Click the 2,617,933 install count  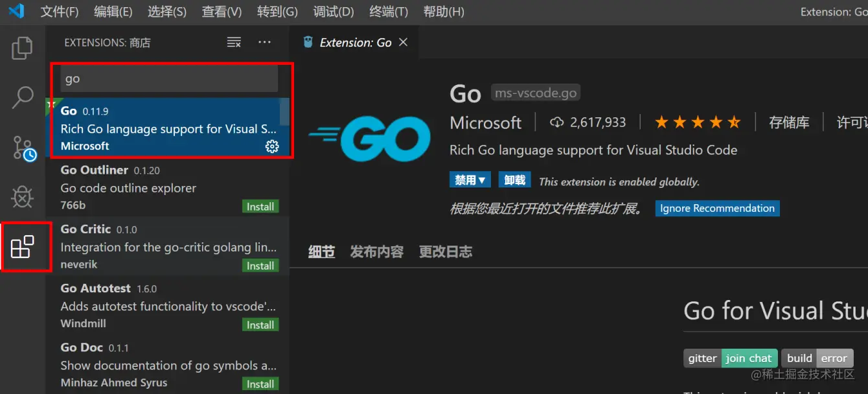tap(598, 122)
